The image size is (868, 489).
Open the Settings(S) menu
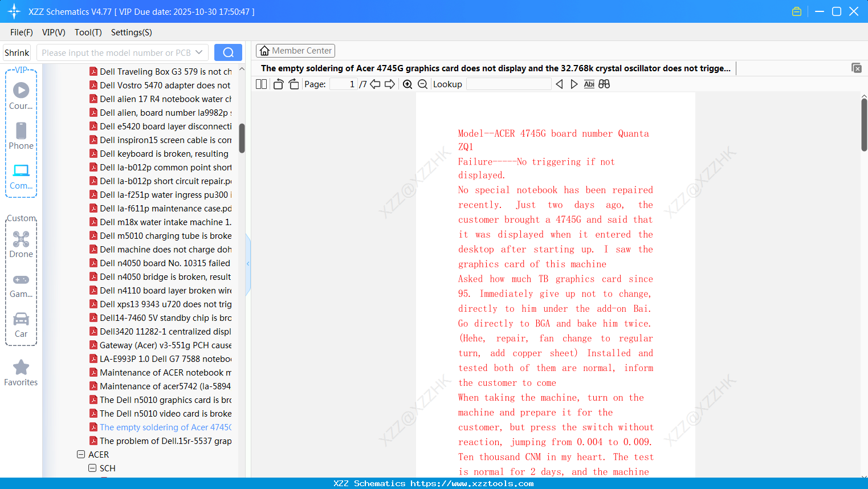pos(132,32)
